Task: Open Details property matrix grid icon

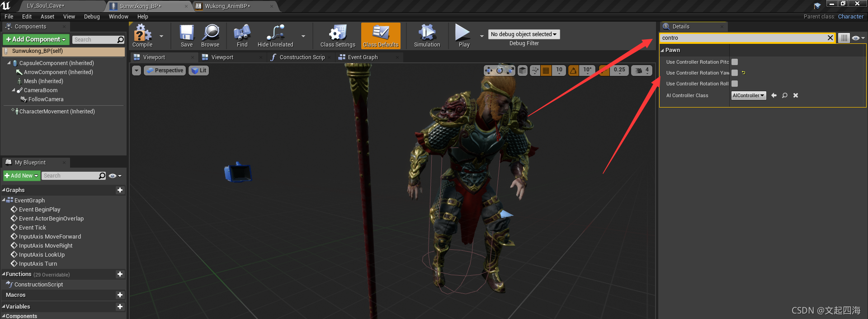Action: [844, 38]
